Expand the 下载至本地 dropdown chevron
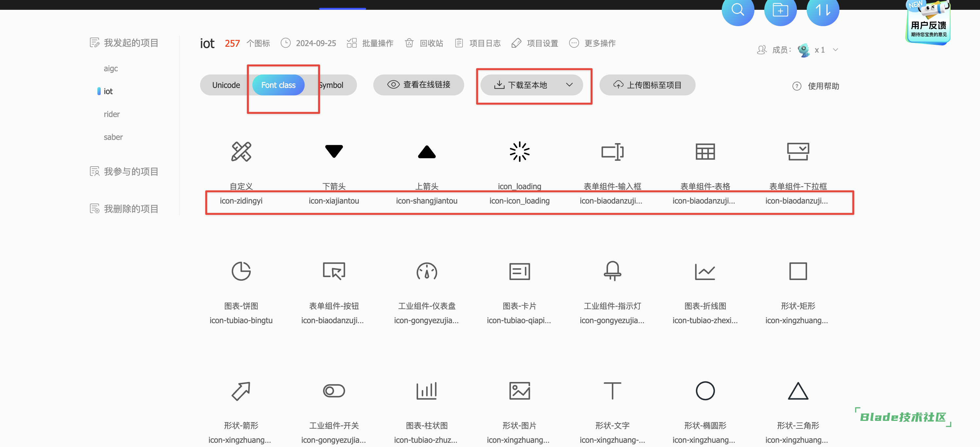The height and width of the screenshot is (447, 980). 569,84
